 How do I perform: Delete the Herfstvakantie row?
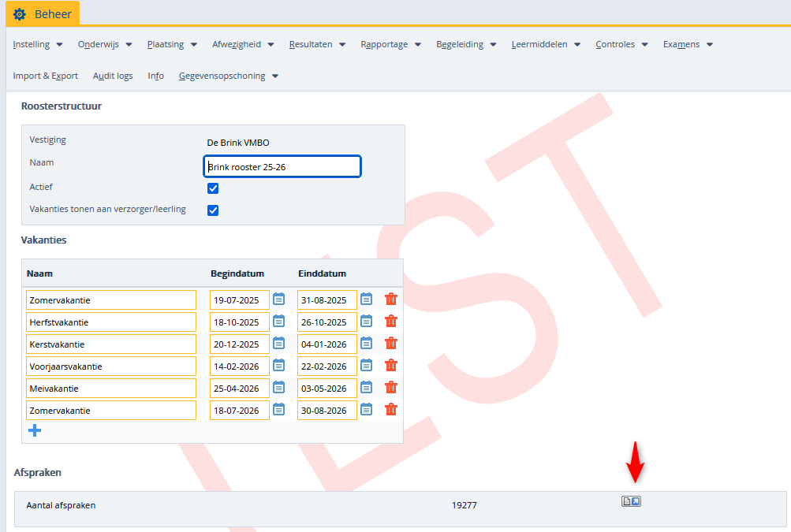click(391, 322)
